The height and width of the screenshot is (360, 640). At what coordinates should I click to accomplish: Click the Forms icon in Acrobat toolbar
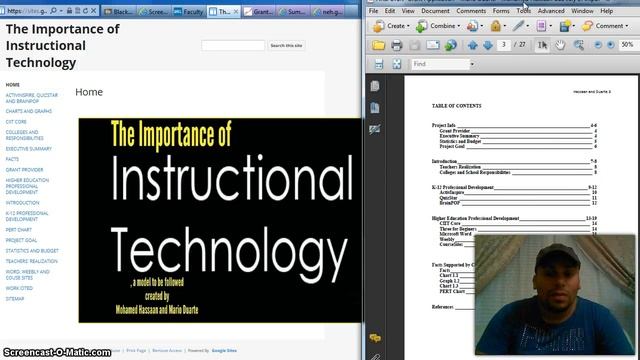tap(541, 26)
